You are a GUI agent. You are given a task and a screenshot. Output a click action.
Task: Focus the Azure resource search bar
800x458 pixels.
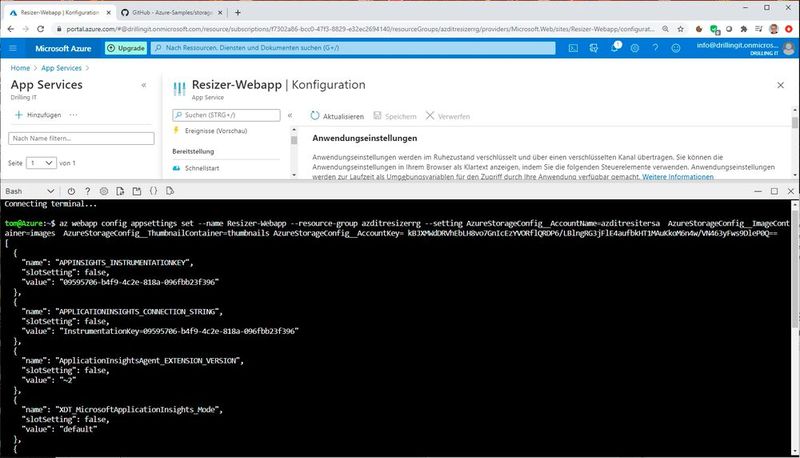coord(354,48)
